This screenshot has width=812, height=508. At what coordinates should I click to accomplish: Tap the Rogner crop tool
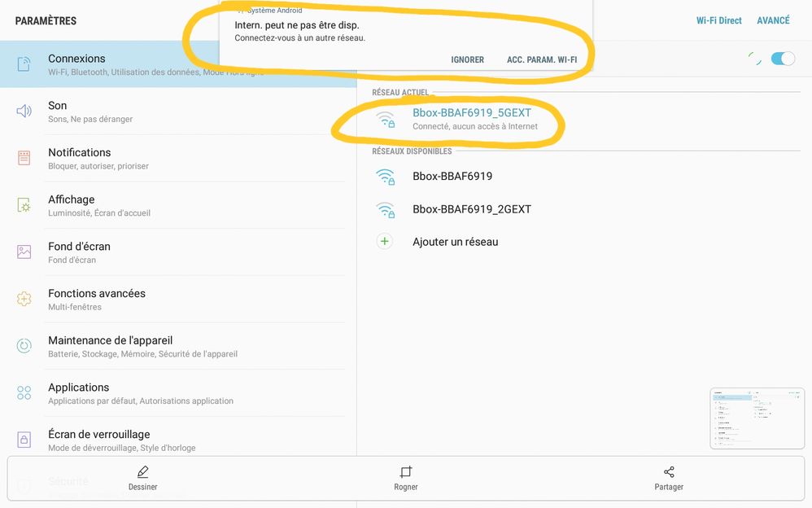[x=406, y=478]
